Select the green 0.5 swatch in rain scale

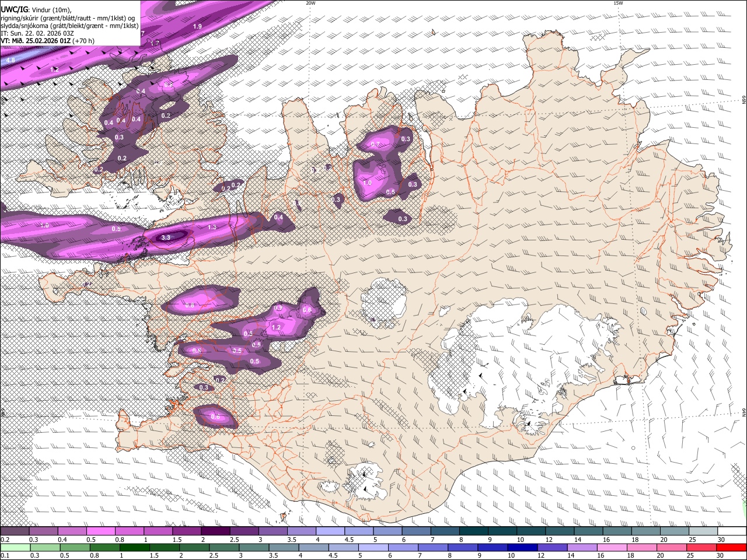[75, 548]
